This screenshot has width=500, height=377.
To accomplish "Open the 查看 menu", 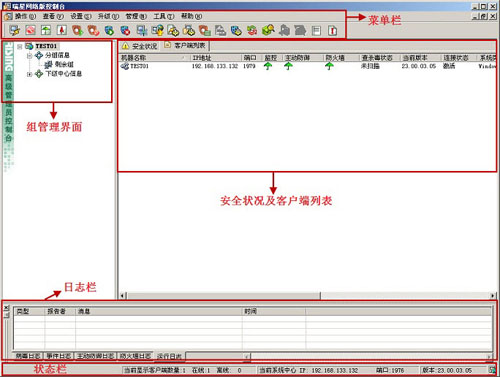I will (x=53, y=16).
